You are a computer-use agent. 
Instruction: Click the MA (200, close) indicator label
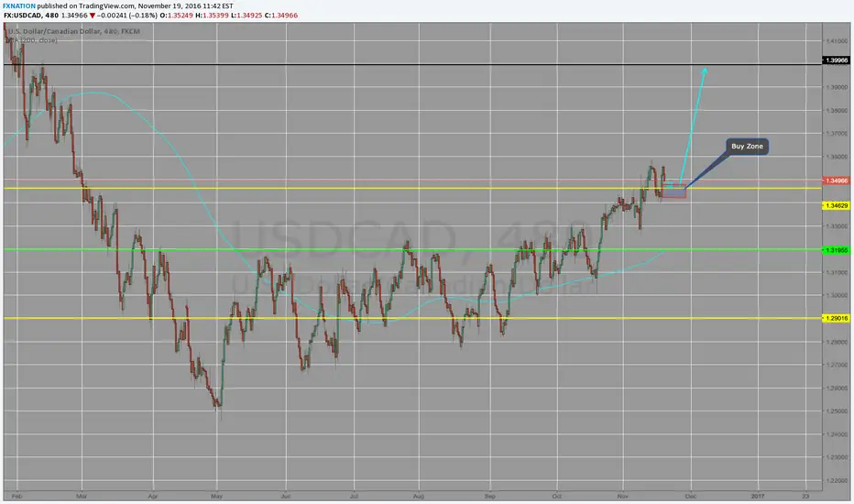pos(31,40)
